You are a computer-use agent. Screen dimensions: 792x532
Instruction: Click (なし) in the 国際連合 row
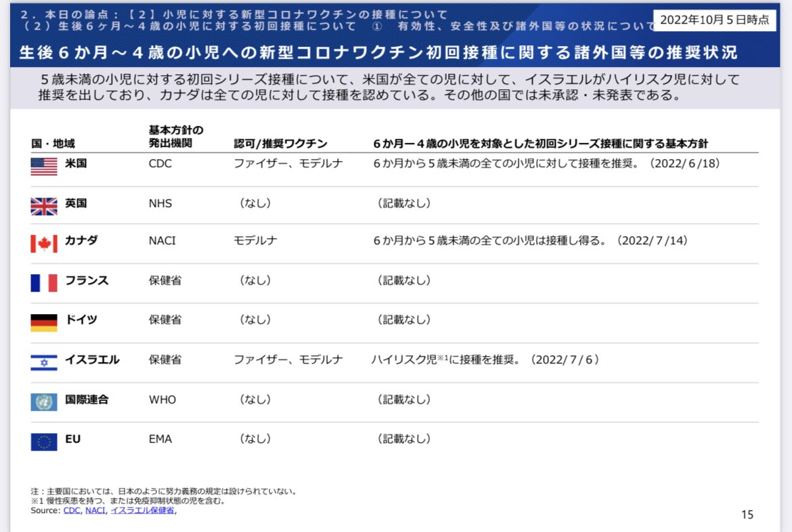(x=255, y=399)
